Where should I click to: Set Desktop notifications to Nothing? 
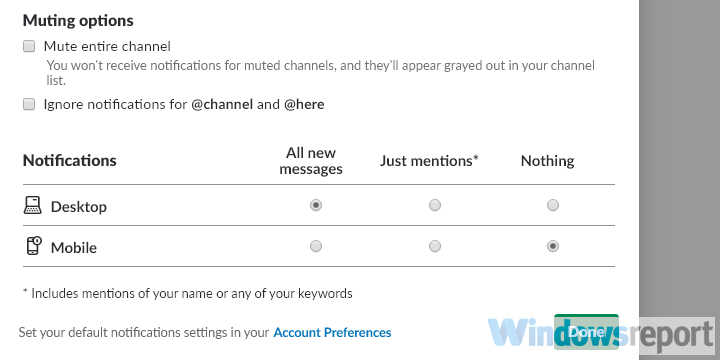click(x=553, y=205)
